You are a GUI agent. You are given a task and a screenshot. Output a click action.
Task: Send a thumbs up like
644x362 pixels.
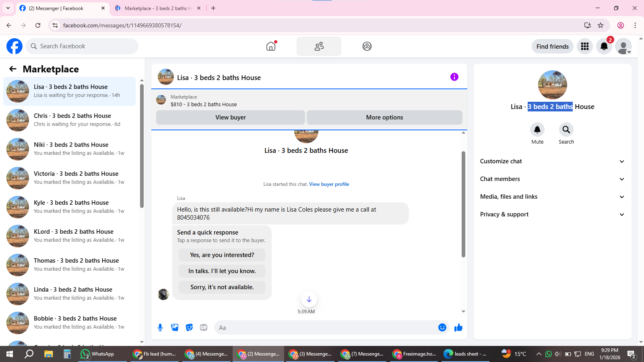pos(458,327)
